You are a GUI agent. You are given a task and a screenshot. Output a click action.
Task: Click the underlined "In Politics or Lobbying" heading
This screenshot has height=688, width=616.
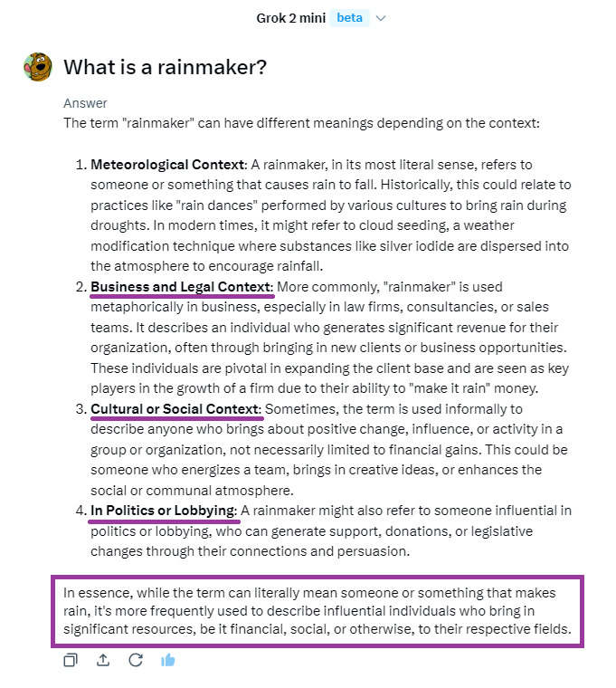(x=163, y=511)
